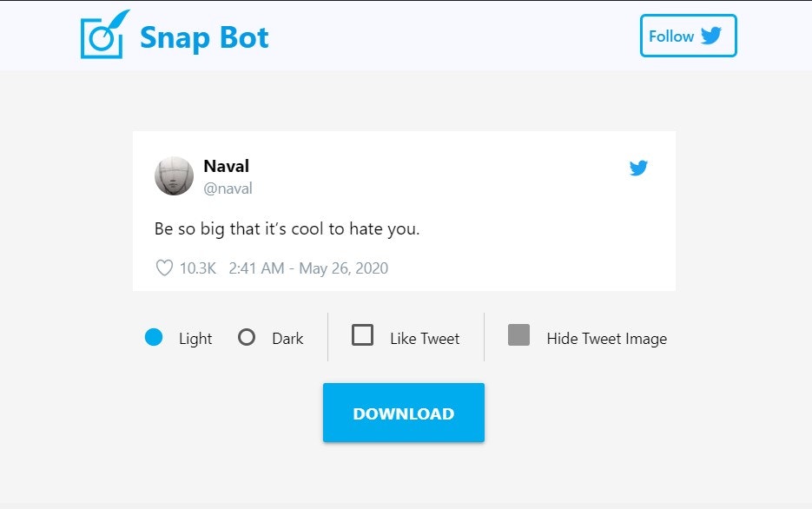This screenshot has width=812, height=509.
Task: Select the Dark theme radio button
Action: click(247, 338)
